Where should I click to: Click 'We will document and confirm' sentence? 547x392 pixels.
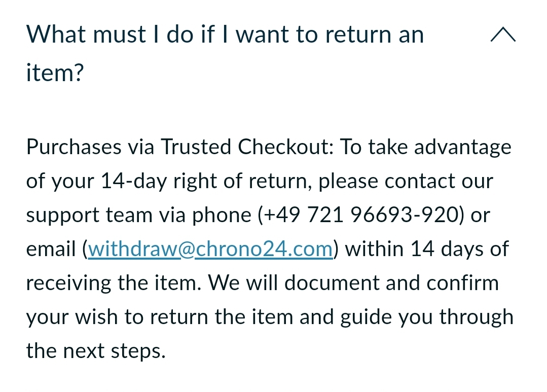tap(353, 283)
